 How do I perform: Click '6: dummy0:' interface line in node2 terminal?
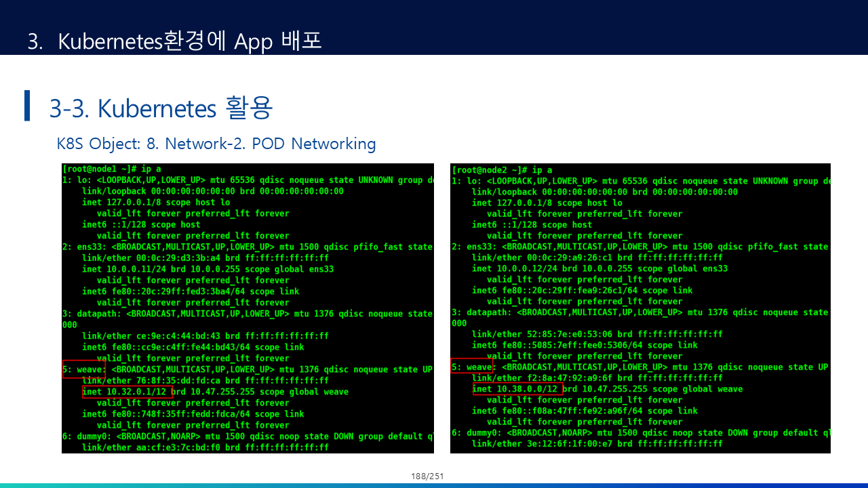click(x=640, y=432)
